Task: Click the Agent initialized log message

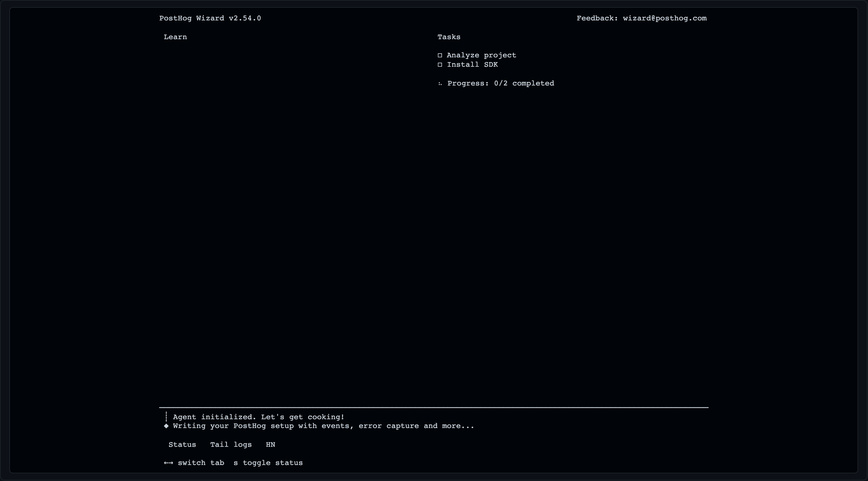Action: coord(258,417)
